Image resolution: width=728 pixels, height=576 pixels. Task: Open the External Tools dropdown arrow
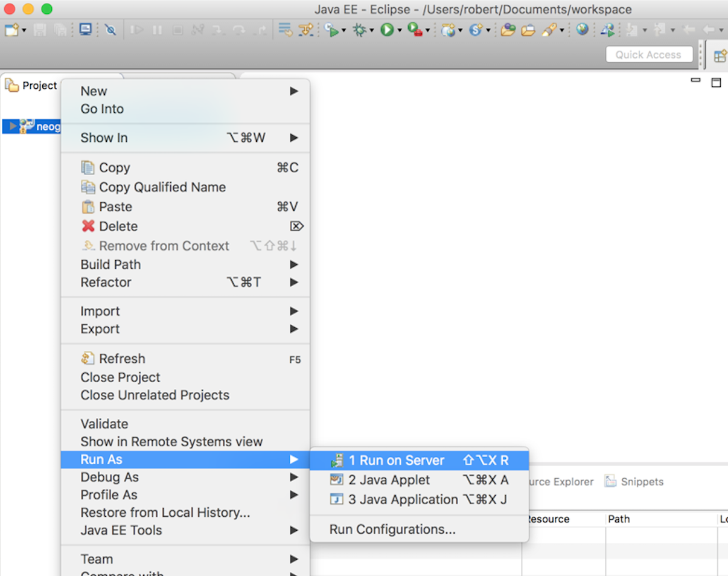(x=427, y=30)
